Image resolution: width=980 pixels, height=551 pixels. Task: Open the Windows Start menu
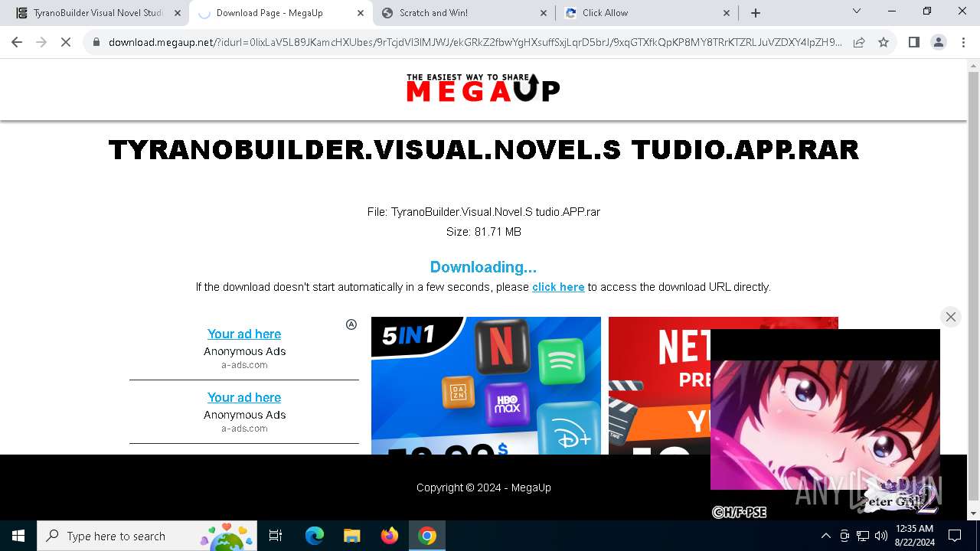pyautogui.click(x=18, y=536)
